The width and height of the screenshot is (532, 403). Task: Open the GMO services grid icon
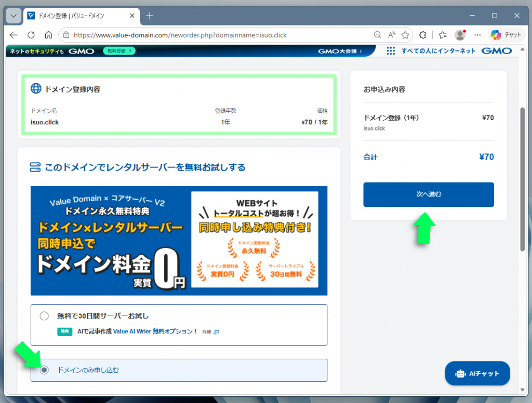[391, 51]
